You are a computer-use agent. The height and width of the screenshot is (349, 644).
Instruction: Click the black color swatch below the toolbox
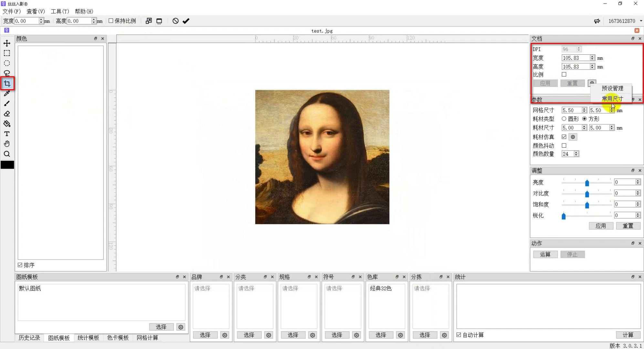[7, 164]
